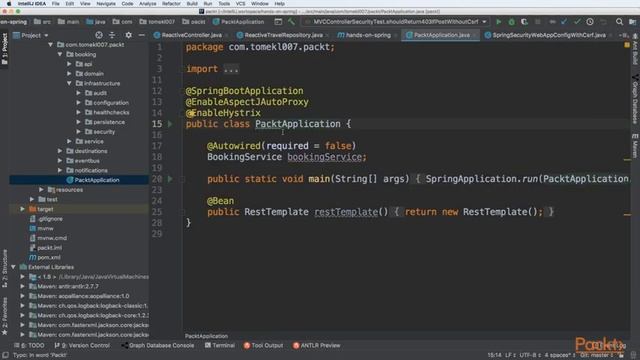The width and height of the screenshot is (640, 360).
Task: Click the VCS commit checkmark icon
Action: [577, 22]
